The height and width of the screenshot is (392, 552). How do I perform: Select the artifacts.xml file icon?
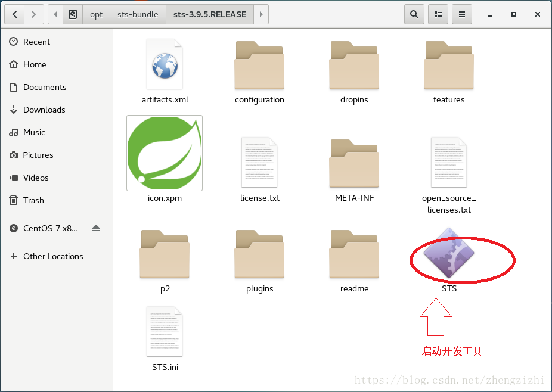(165, 64)
